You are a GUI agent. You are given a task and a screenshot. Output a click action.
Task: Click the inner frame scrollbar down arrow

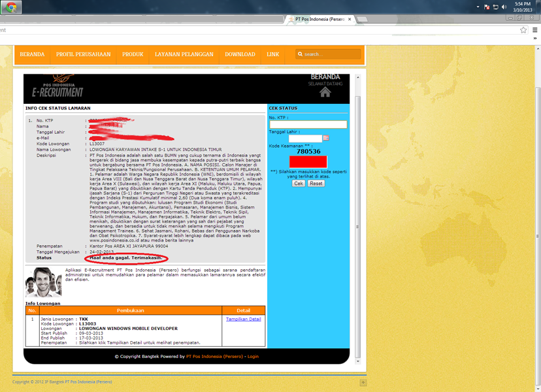point(358,361)
